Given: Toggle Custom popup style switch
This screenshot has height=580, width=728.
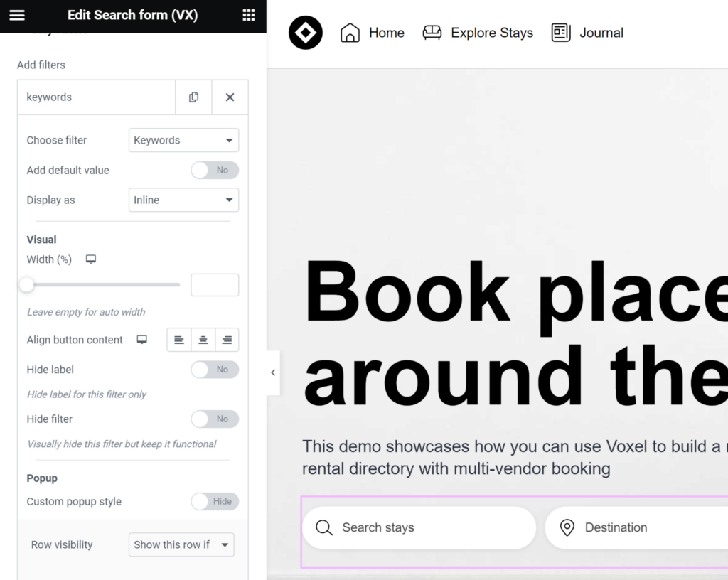Looking at the screenshot, I should pyautogui.click(x=215, y=502).
